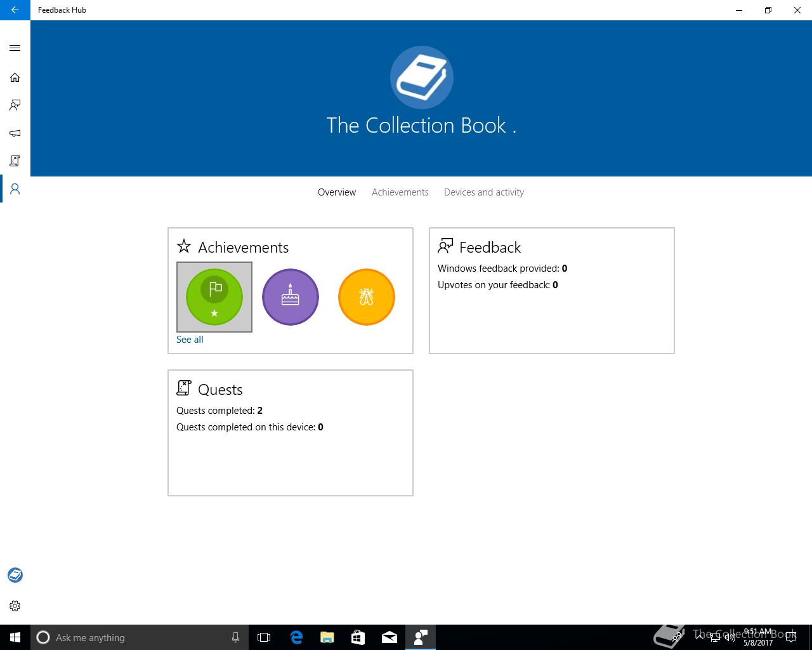This screenshot has width=812, height=650.
Task: Open Mail app from taskbar
Action: tap(390, 637)
